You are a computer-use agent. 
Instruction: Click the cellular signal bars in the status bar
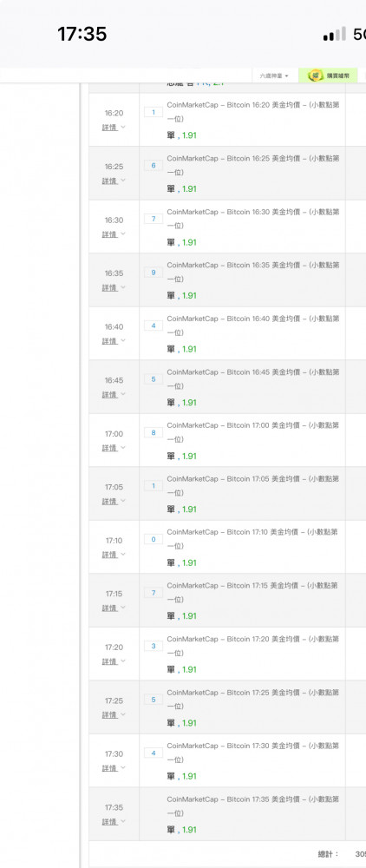point(335,35)
